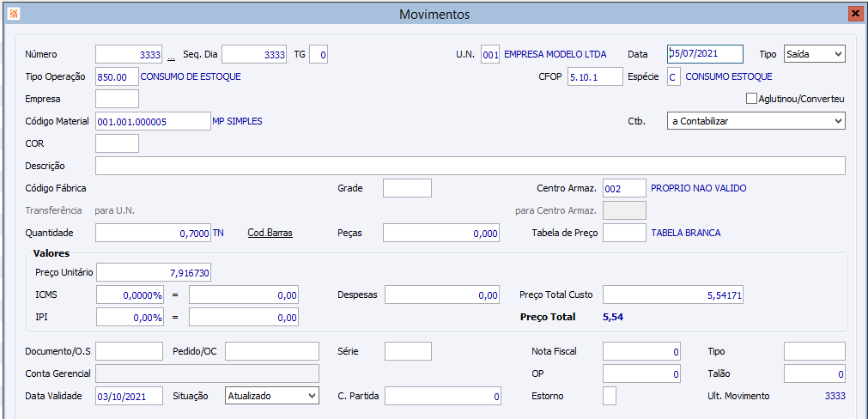Click the Cod.Barras link
This screenshot has width=868, height=419.
[x=270, y=233]
